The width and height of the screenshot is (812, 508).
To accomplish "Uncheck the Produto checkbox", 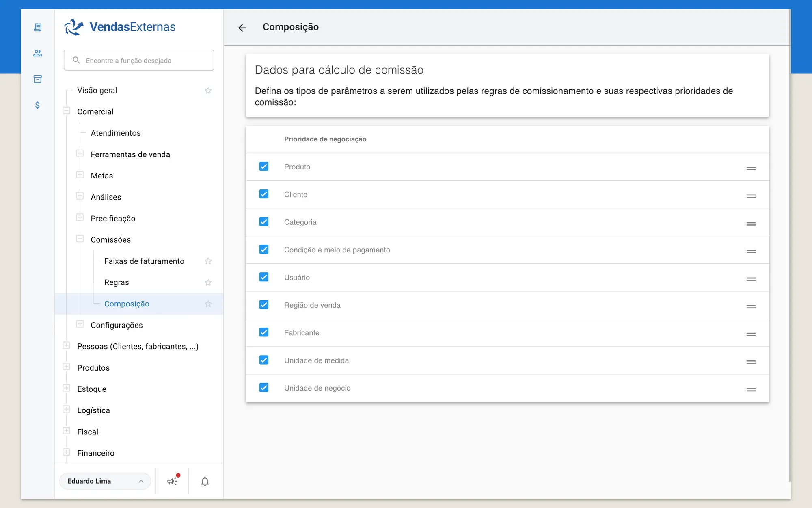I will (264, 166).
